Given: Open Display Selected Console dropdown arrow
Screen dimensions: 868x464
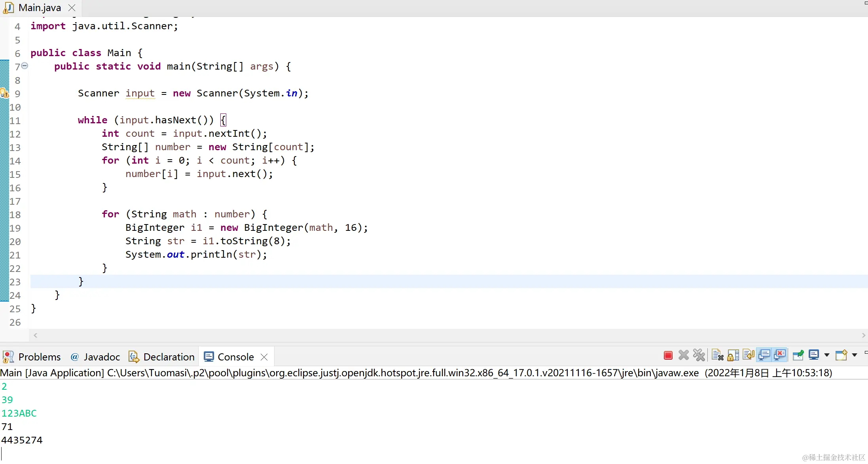Looking at the screenshot, I should point(826,355).
